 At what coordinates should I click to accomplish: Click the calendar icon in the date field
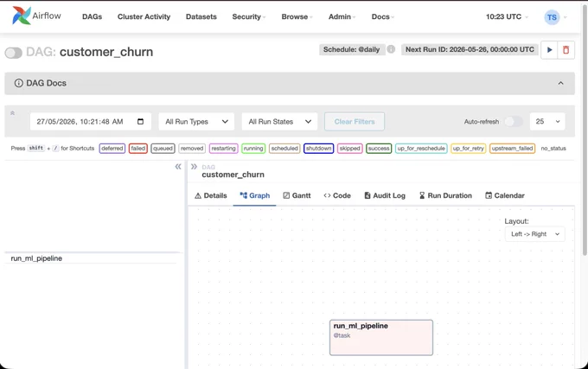tap(140, 121)
